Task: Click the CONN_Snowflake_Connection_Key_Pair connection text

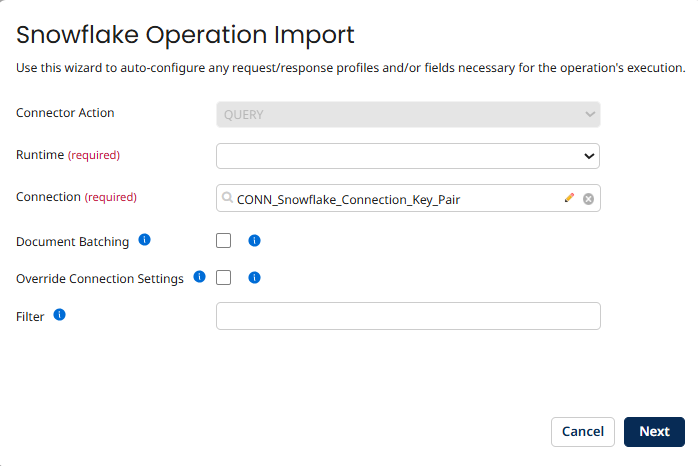Action: pos(348,200)
